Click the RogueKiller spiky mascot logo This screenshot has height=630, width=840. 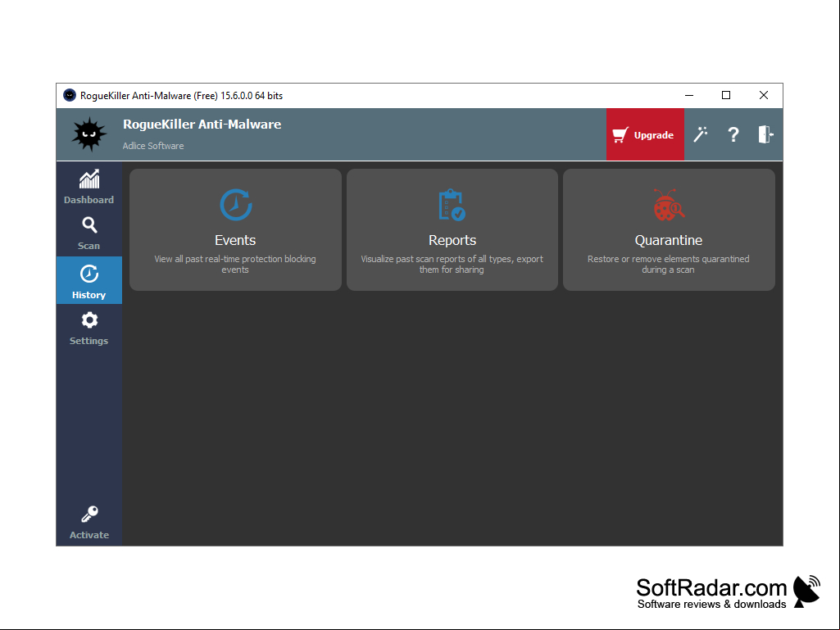coord(89,134)
